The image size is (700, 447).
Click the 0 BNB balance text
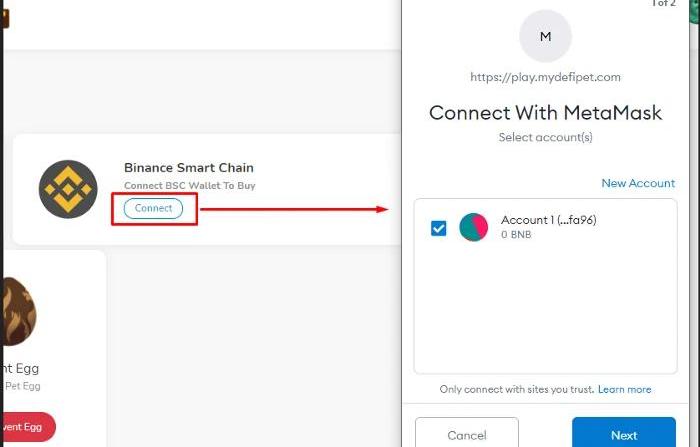(516, 234)
